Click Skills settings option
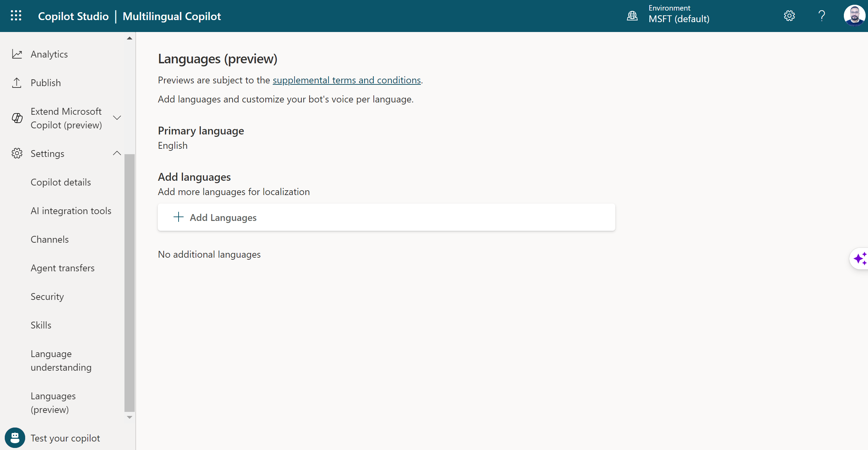This screenshot has height=450, width=868. (41, 324)
